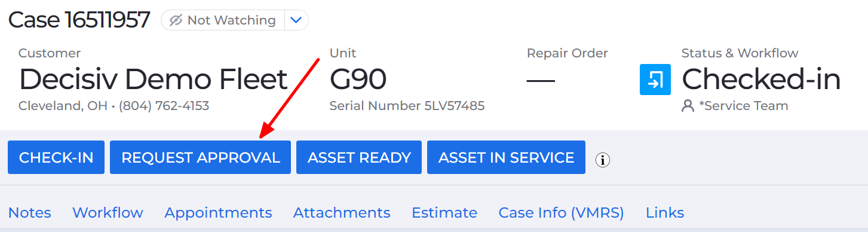This screenshot has height=232, width=868.
Task: Select the Attachments tab
Action: pyautogui.click(x=342, y=212)
